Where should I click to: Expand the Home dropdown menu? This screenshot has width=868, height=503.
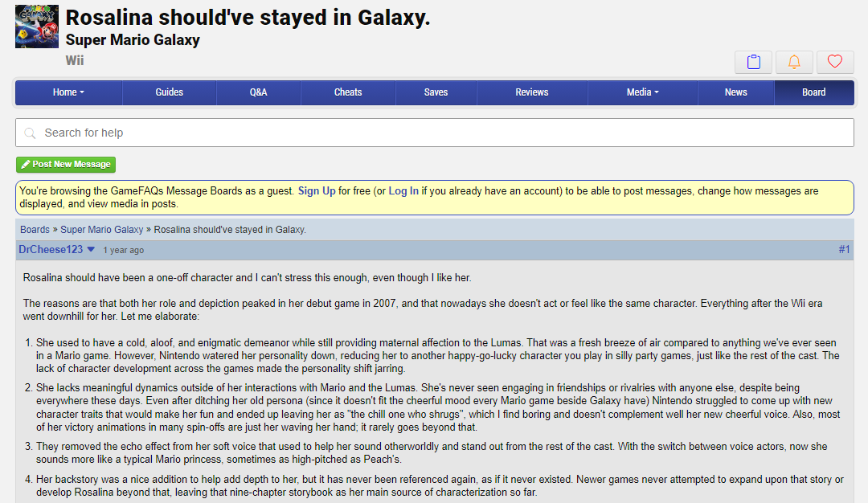[68, 92]
